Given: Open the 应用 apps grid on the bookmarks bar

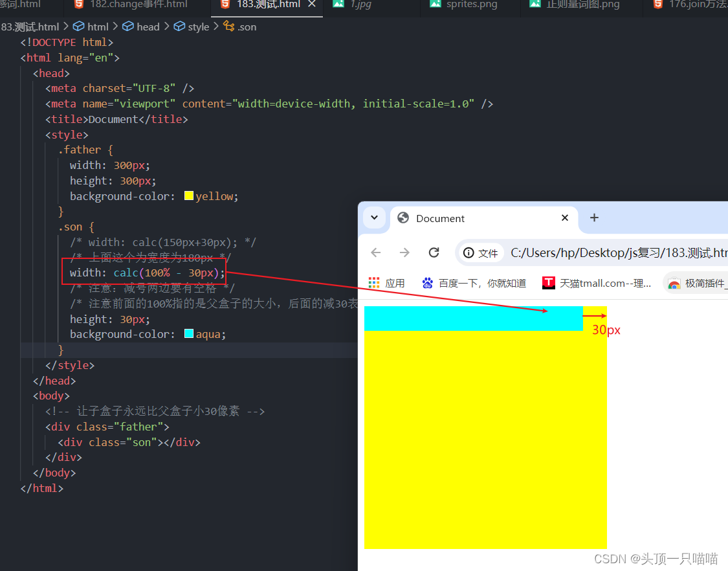Looking at the screenshot, I should (x=374, y=282).
